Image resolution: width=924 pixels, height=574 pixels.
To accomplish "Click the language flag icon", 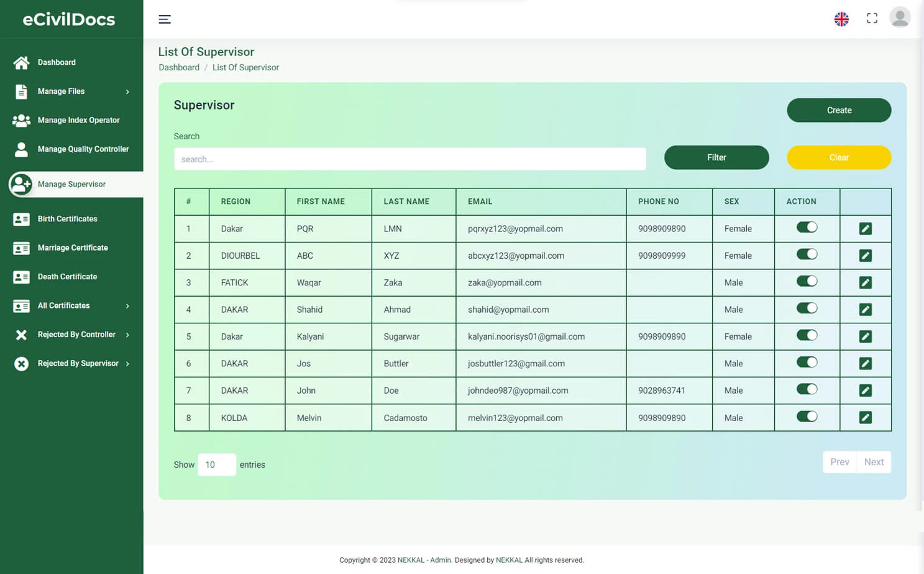I will click(x=841, y=19).
